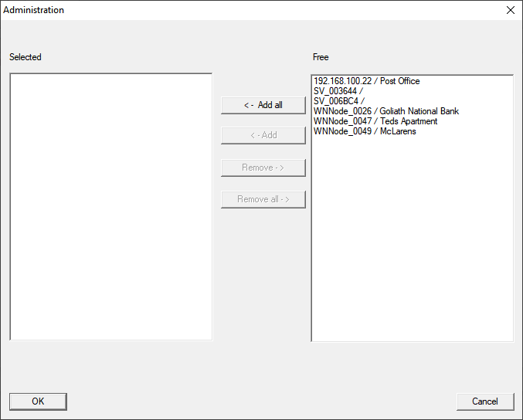Confirm the dialog with OK
The image size is (523, 420).
click(x=38, y=401)
